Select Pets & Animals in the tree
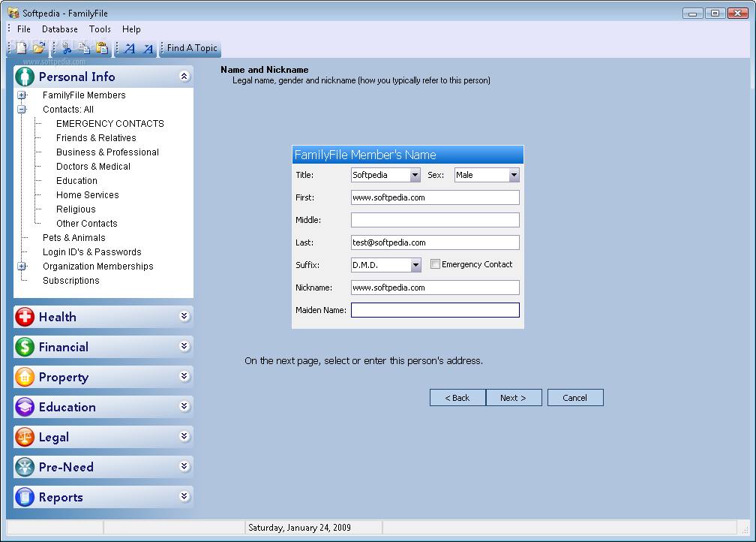 (73, 237)
